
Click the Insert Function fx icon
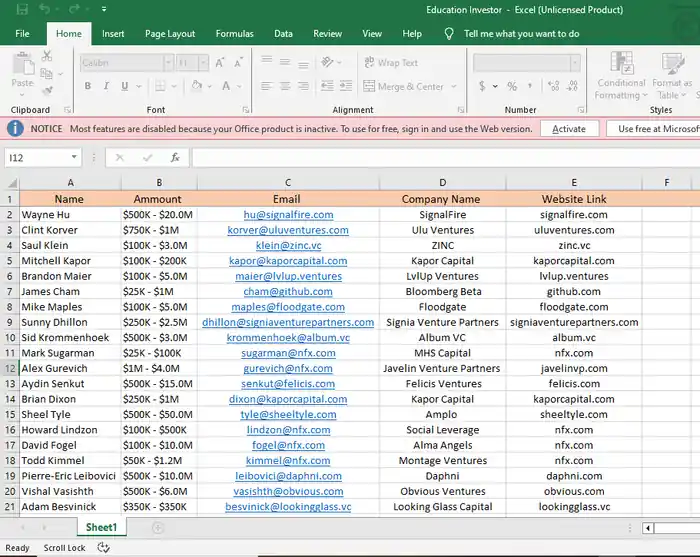(x=175, y=158)
